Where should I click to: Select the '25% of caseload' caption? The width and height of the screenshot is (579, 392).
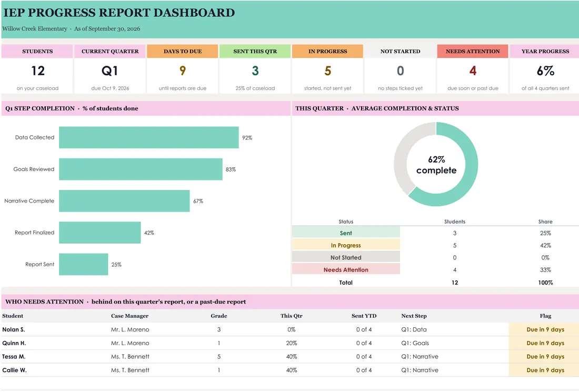click(x=255, y=88)
